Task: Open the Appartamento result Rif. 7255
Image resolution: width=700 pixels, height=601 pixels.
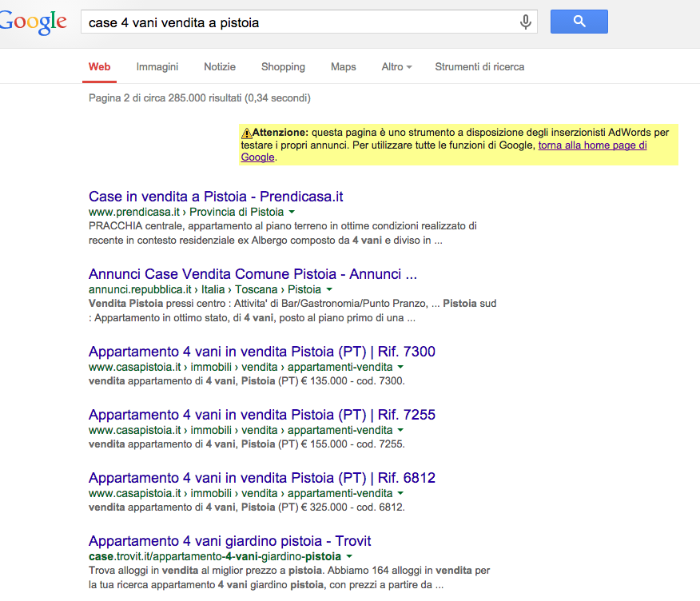Action: (261, 414)
